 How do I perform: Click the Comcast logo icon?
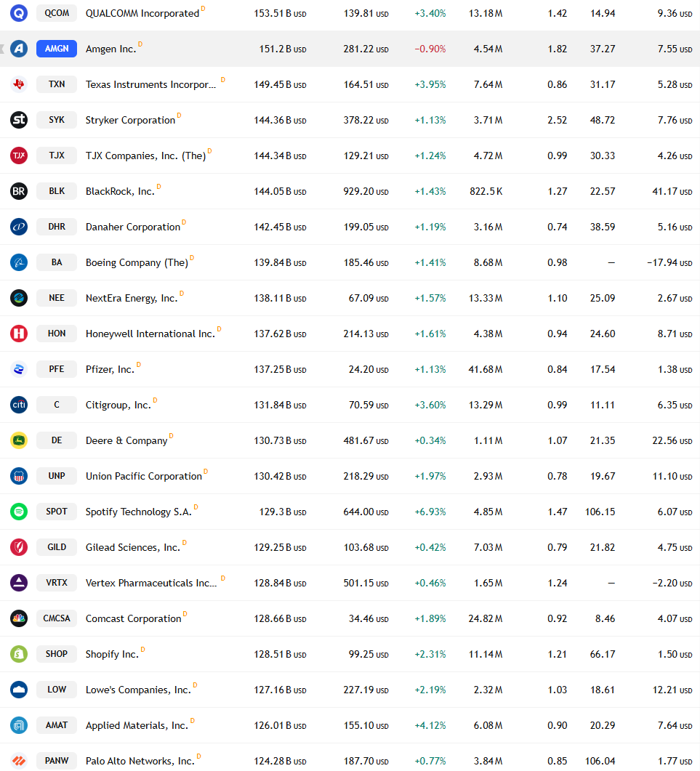tap(19, 618)
